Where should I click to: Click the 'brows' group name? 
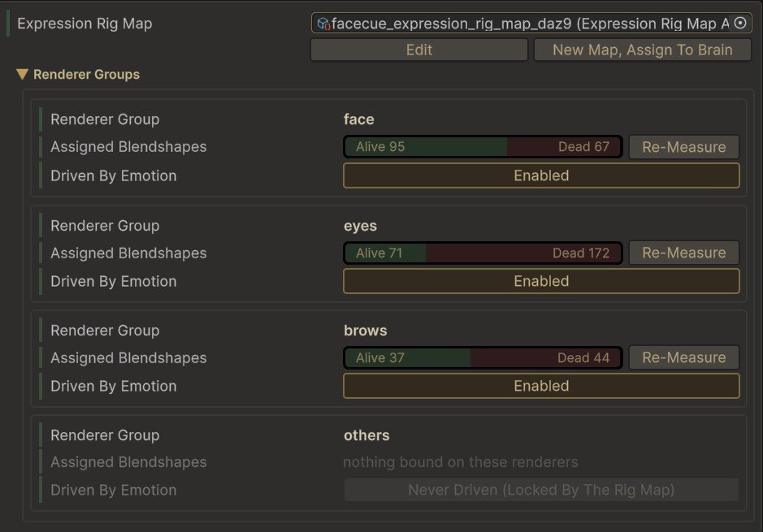coord(366,331)
